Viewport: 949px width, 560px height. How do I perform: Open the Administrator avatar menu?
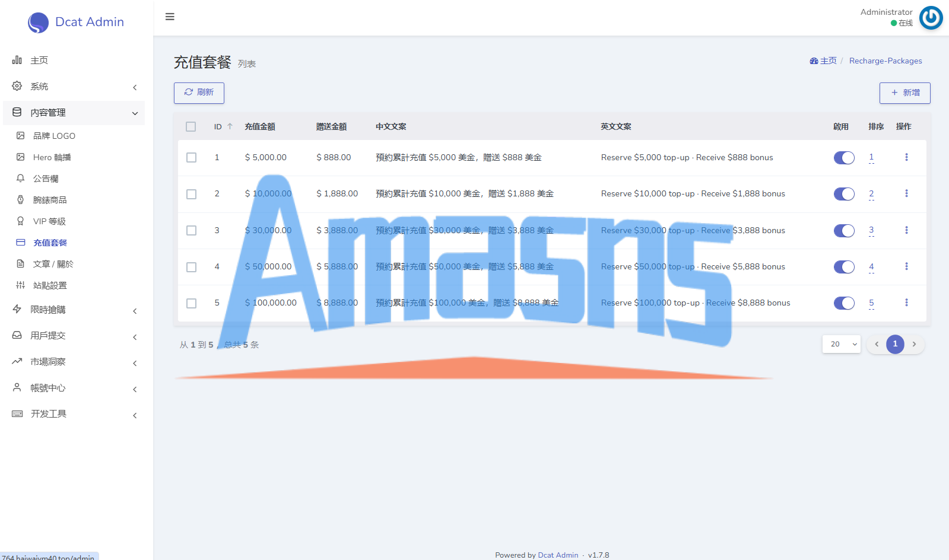coord(931,18)
